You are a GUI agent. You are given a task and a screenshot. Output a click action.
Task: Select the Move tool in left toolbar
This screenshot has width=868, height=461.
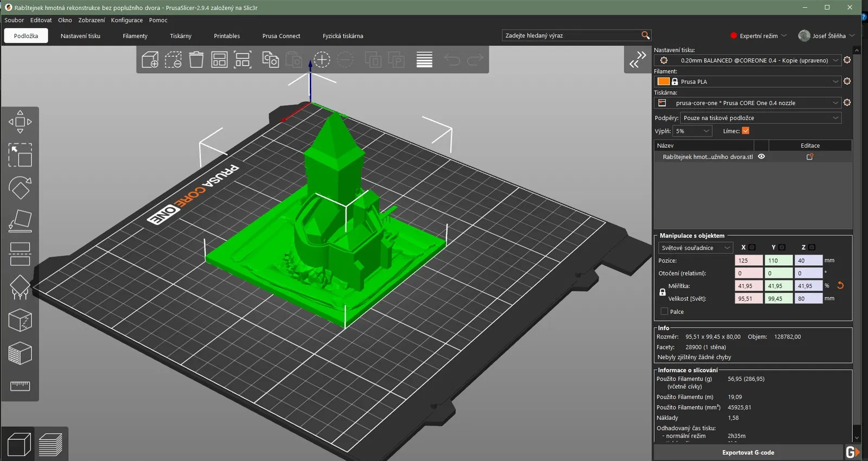click(x=20, y=122)
